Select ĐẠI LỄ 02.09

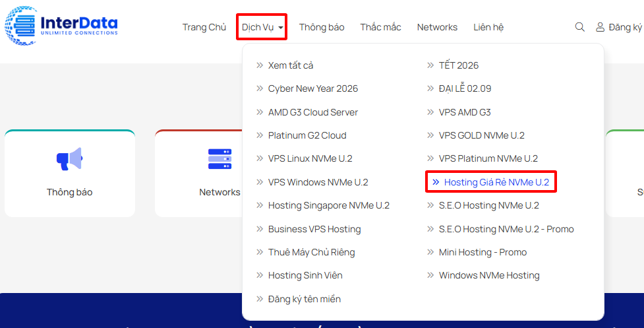click(x=465, y=88)
